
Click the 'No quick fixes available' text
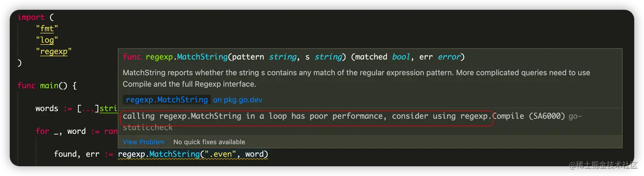point(209,142)
